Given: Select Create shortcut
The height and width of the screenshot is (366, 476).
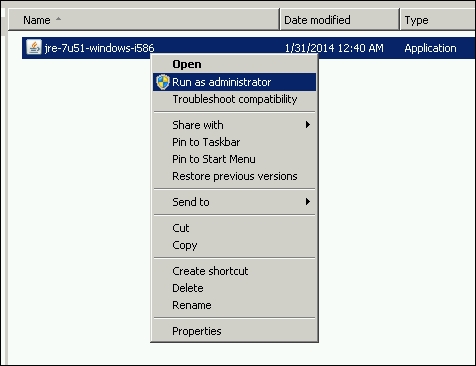Looking at the screenshot, I should pos(234,271).
